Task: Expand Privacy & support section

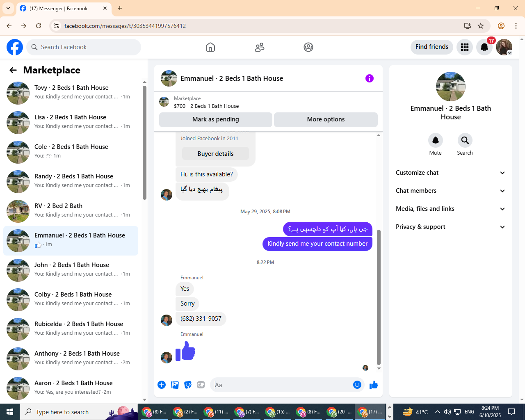Action: coord(450,227)
